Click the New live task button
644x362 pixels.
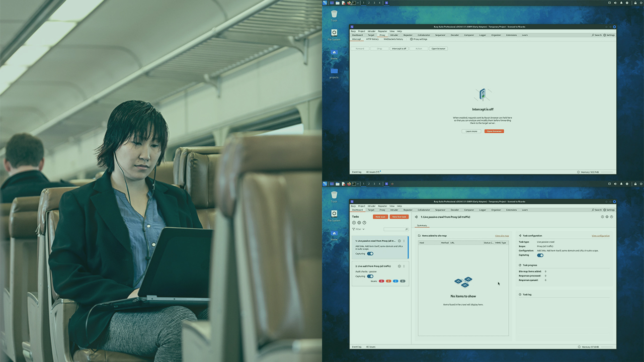tap(399, 217)
